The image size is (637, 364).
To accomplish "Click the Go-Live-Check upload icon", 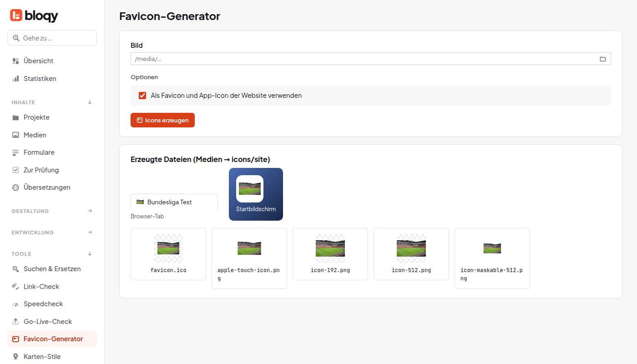I will 15,322.
